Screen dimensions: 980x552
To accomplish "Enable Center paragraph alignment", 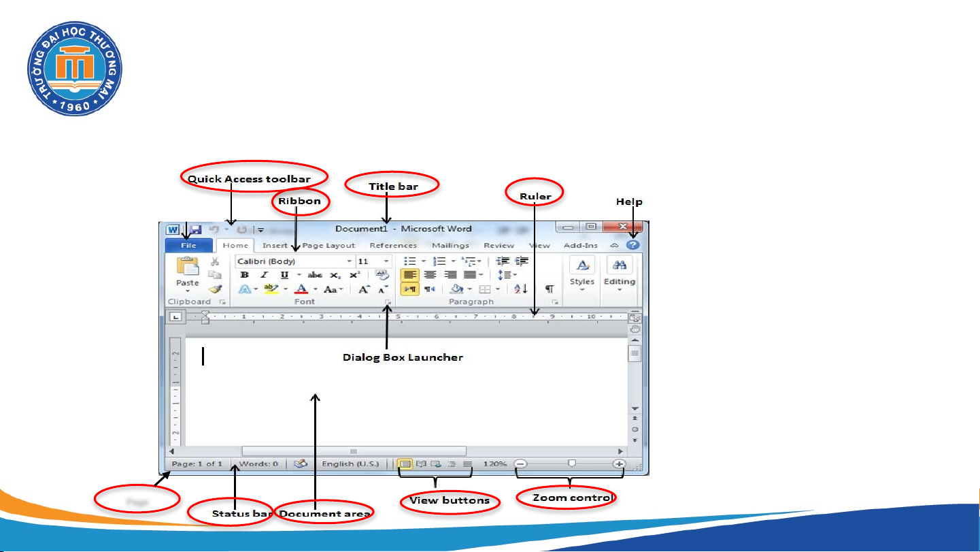I will (430, 275).
